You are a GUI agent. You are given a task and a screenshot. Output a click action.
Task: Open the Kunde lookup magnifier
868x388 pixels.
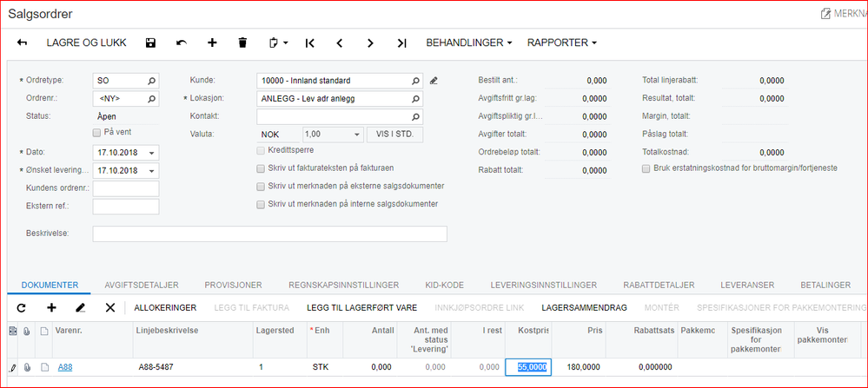tap(415, 81)
